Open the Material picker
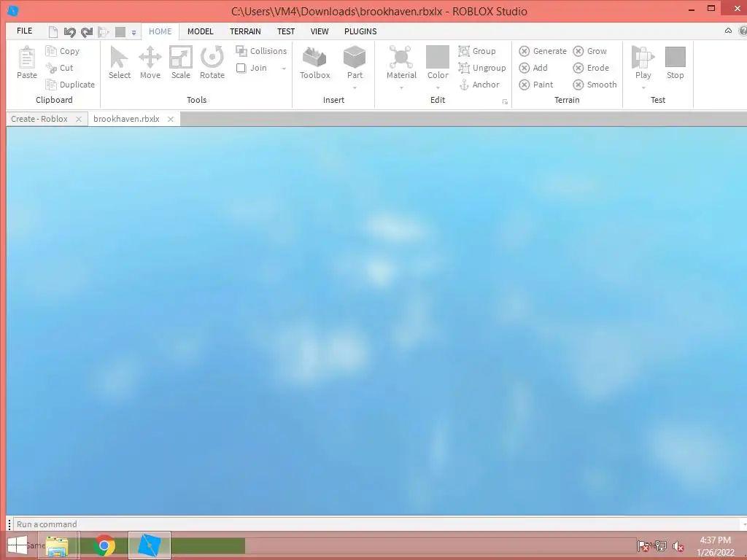The width and height of the screenshot is (747, 560). point(401,63)
